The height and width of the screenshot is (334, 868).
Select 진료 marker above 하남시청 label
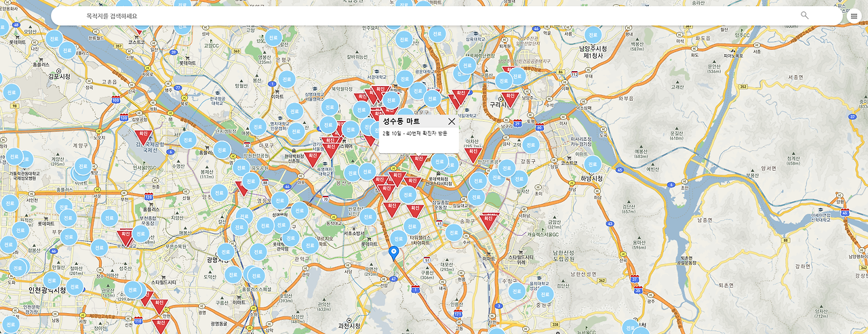(x=593, y=165)
